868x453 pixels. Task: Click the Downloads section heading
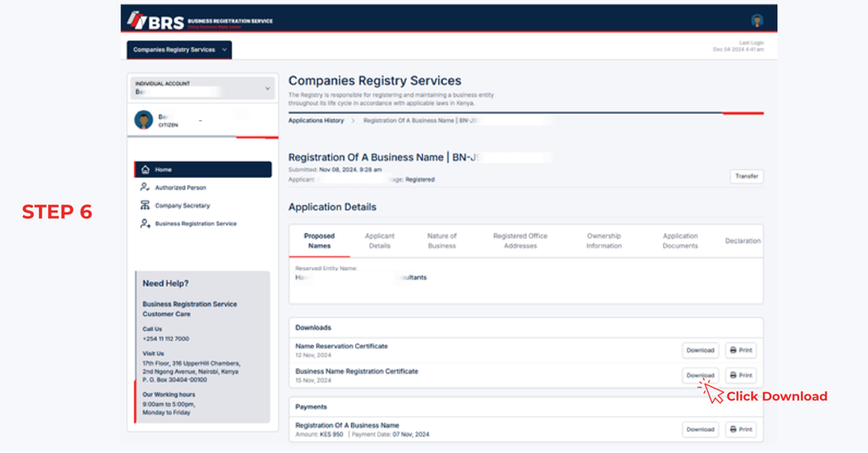click(314, 328)
